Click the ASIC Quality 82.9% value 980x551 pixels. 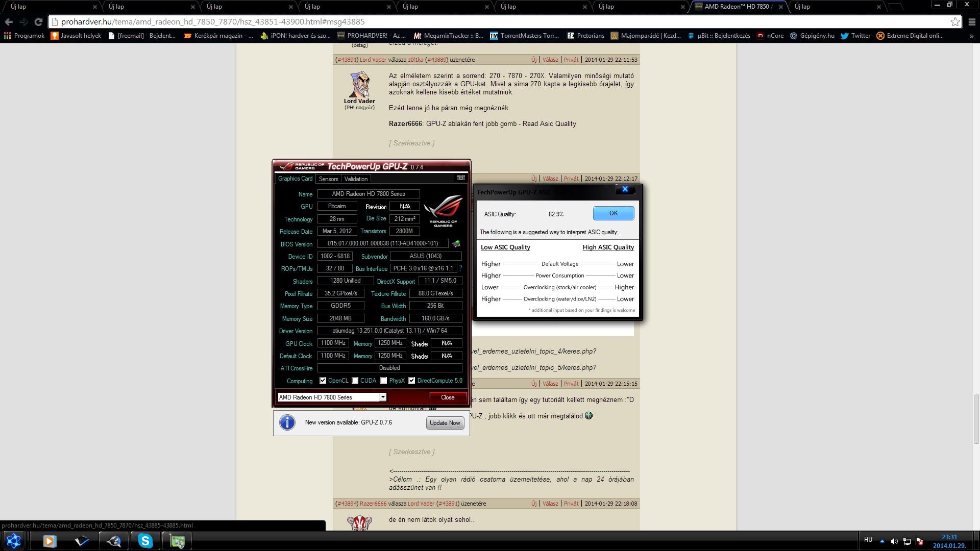click(x=556, y=214)
